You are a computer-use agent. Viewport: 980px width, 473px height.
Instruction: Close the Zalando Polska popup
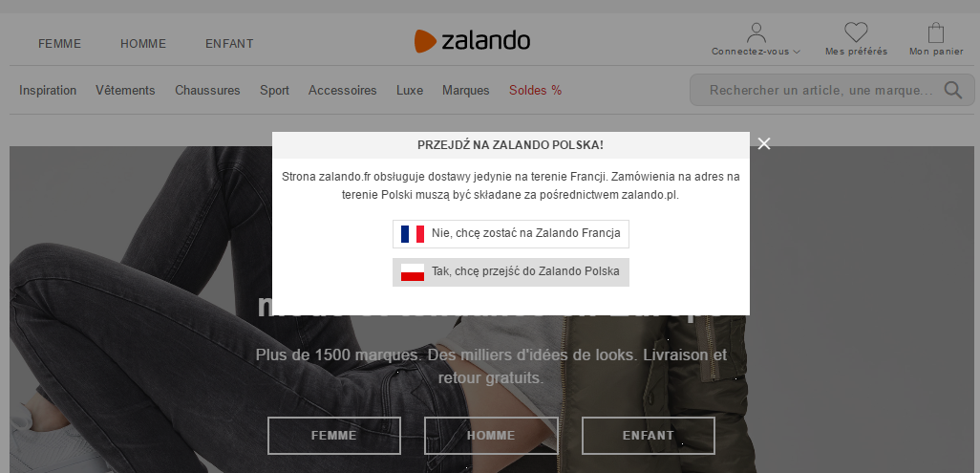[x=764, y=144]
